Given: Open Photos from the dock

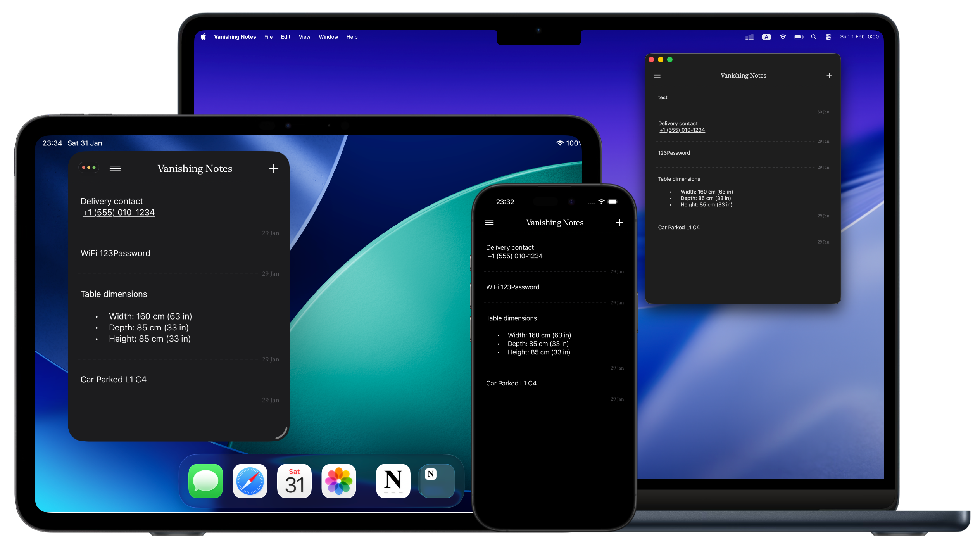Looking at the screenshot, I should point(338,481).
